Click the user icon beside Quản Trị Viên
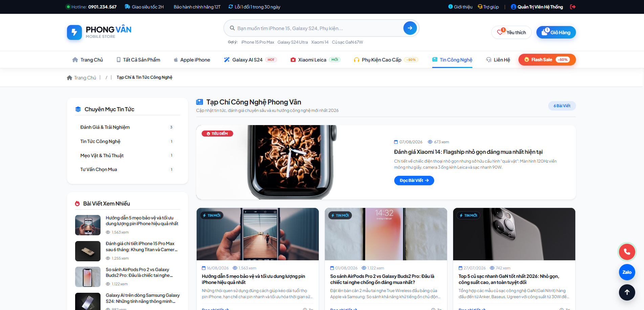 click(513, 7)
